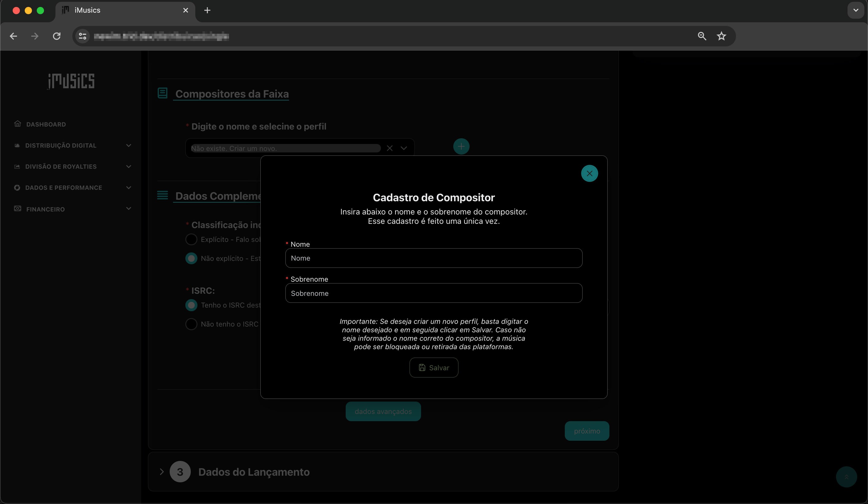Select the Não explícito radio option
The image size is (868, 504).
(191, 258)
